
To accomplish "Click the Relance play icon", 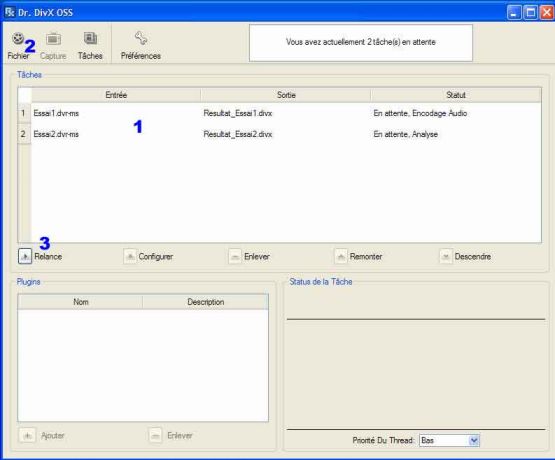I will (x=25, y=257).
